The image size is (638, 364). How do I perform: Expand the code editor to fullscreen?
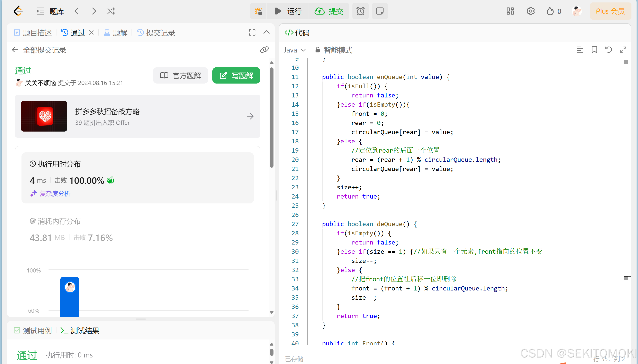point(623,50)
